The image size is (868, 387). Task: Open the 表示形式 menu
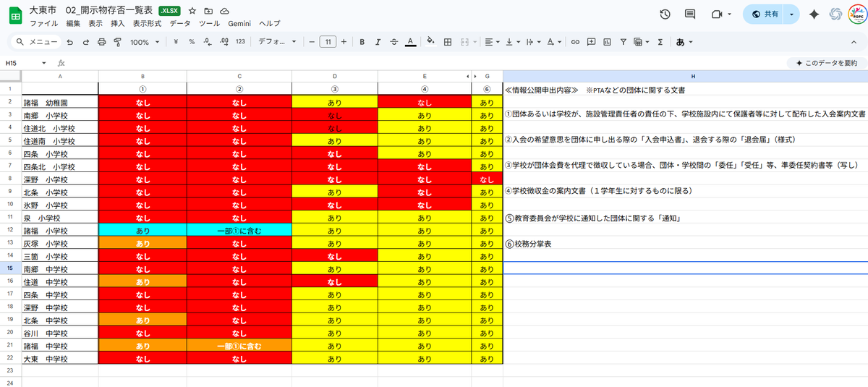pos(148,24)
